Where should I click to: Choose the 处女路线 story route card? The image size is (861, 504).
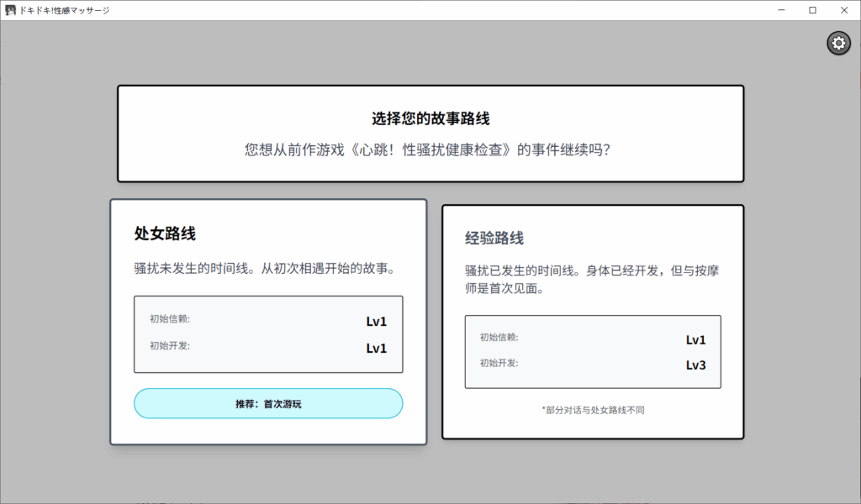(x=268, y=322)
